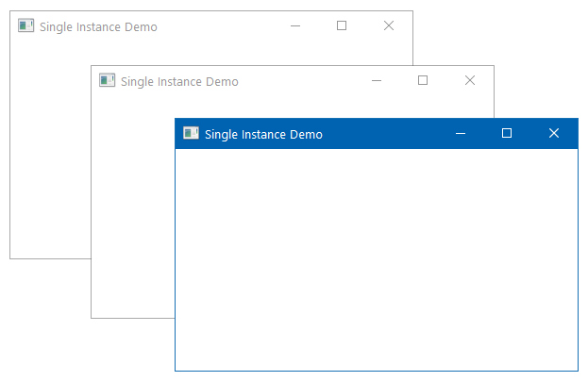
Task: Click the app icon in the active blue window
Action: pyautogui.click(x=191, y=133)
